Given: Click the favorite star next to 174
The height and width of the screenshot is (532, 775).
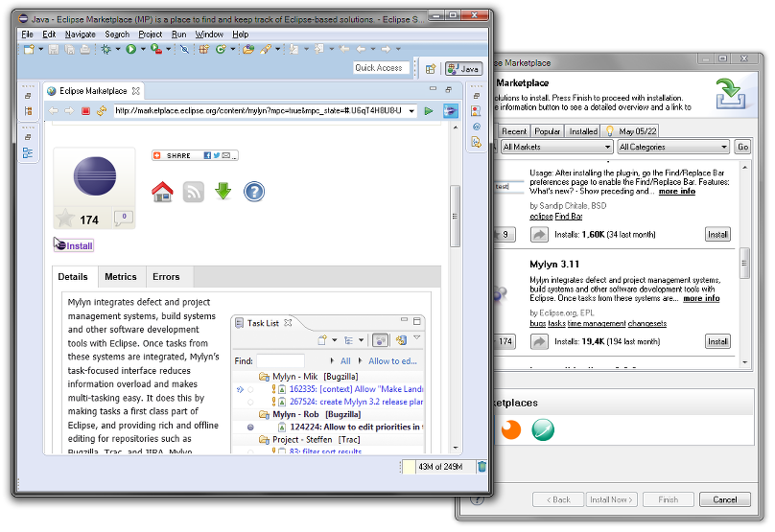Looking at the screenshot, I should coord(65,218).
